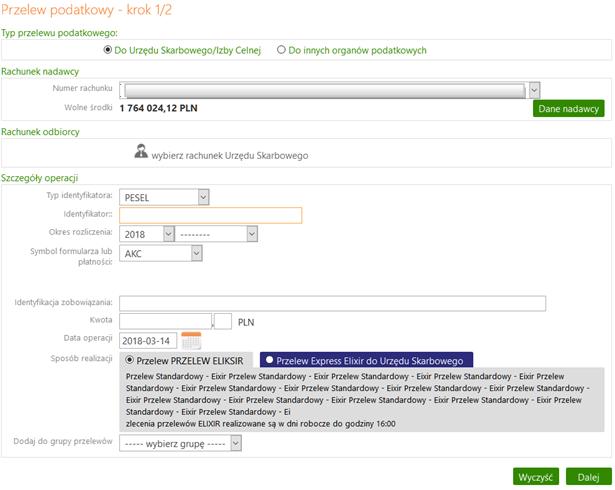The width and height of the screenshot is (615, 490).
Task: Click the Kwota main amount field
Action: [x=166, y=321]
